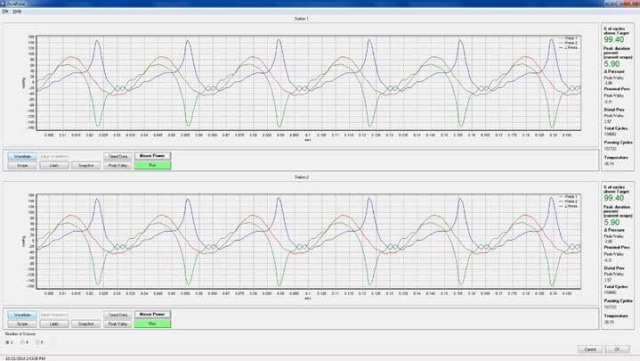Click the Snapshot button under Station 2
The width and height of the screenshot is (640, 361).
pyautogui.click(x=86, y=324)
